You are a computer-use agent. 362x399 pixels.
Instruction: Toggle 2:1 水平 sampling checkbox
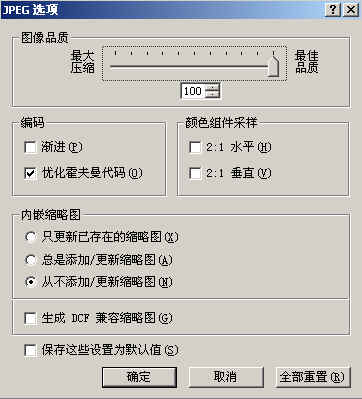tap(195, 147)
